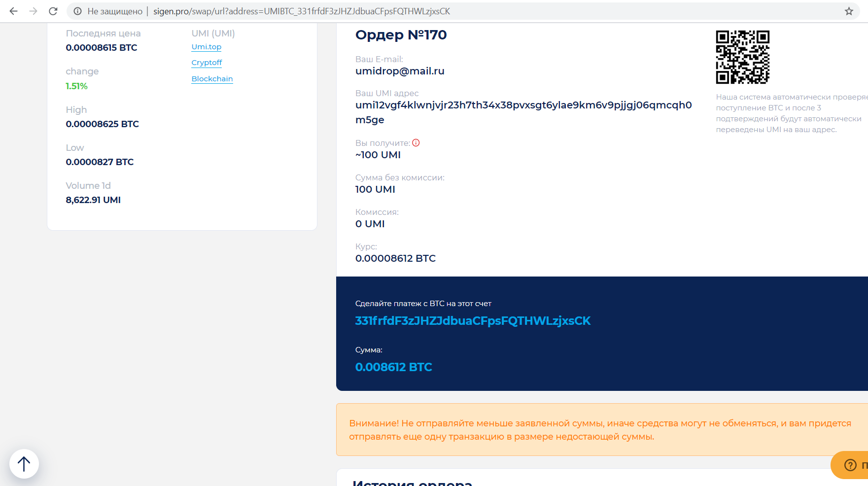Click the rate value 0.00008612 BTC
The height and width of the screenshot is (486, 868).
pos(395,258)
